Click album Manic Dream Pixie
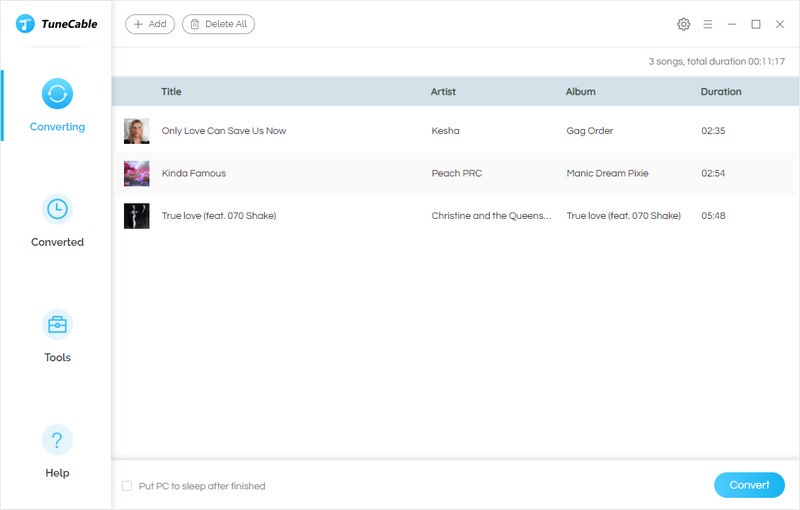This screenshot has width=800, height=510. (607, 173)
